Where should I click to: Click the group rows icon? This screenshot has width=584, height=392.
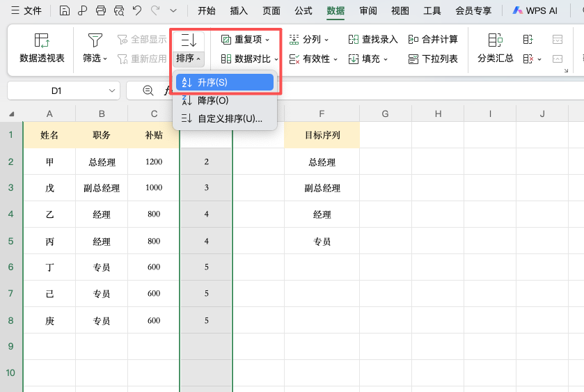coord(528,39)
